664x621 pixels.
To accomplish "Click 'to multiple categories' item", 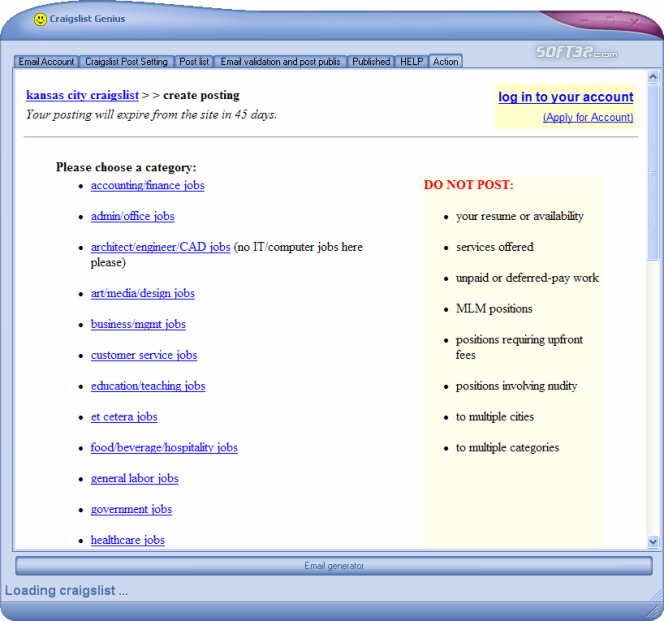I will 507,448.
